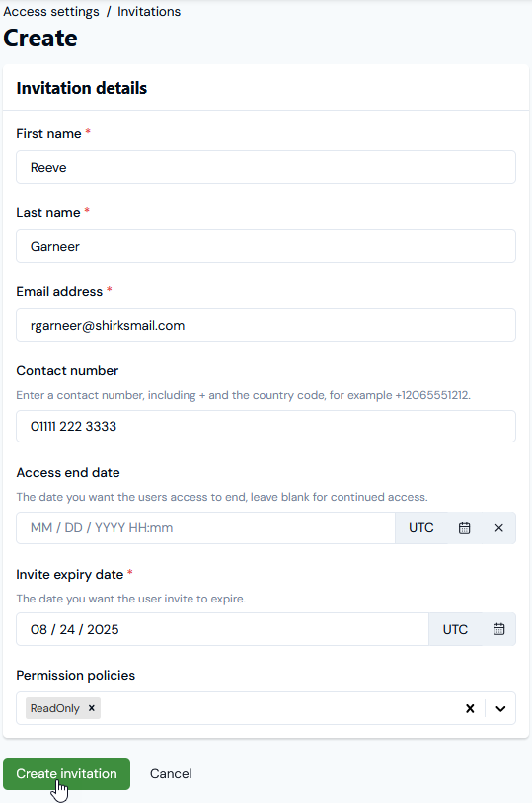This screenshot has width=532, height=803.
Task: Click the Invite expiry date input
Action: (222, 629)
